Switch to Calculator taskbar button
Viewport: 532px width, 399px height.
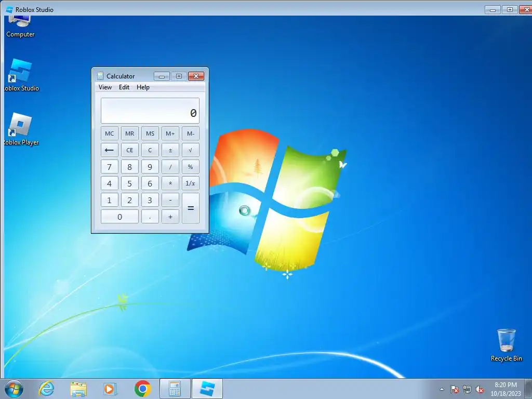175,389
